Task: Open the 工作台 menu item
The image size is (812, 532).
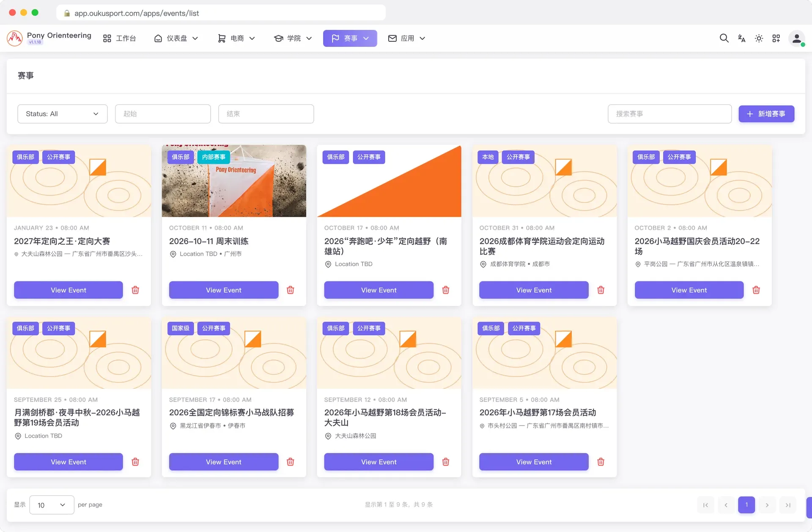Action: coord(120,38)
